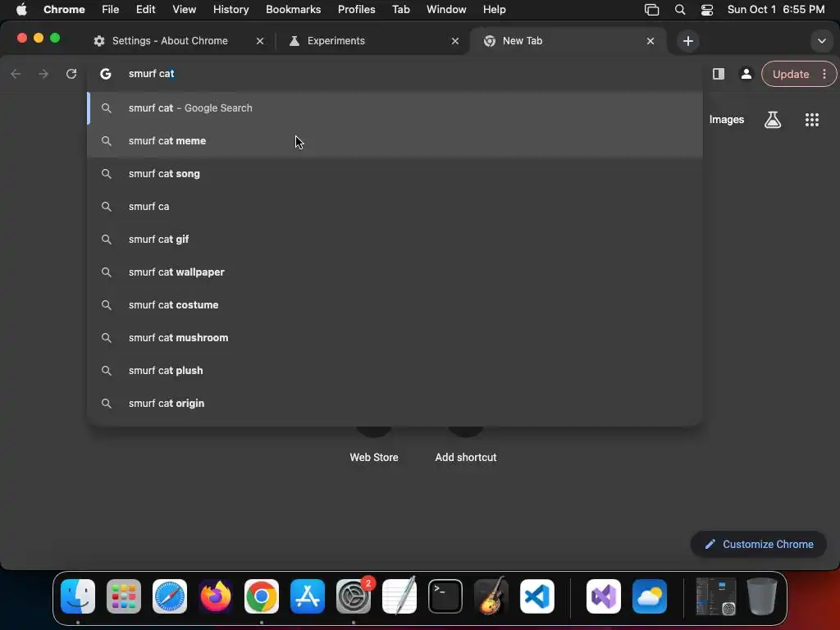Click the Google G icon in address bar
Viewport: 840px width, 630px height.
106,74
